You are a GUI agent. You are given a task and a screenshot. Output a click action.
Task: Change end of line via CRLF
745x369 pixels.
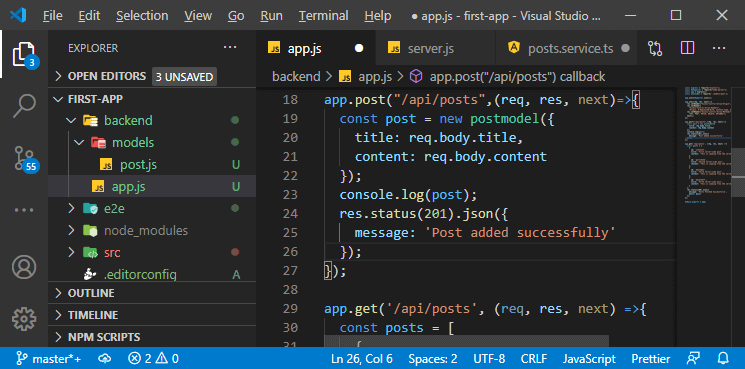pos(534,359)
